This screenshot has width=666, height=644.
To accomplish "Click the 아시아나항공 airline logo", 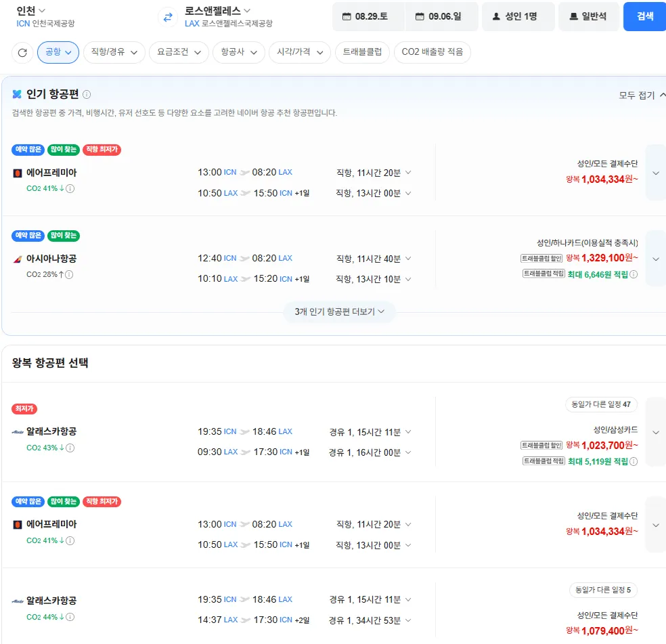I will [x=18, y=259].
